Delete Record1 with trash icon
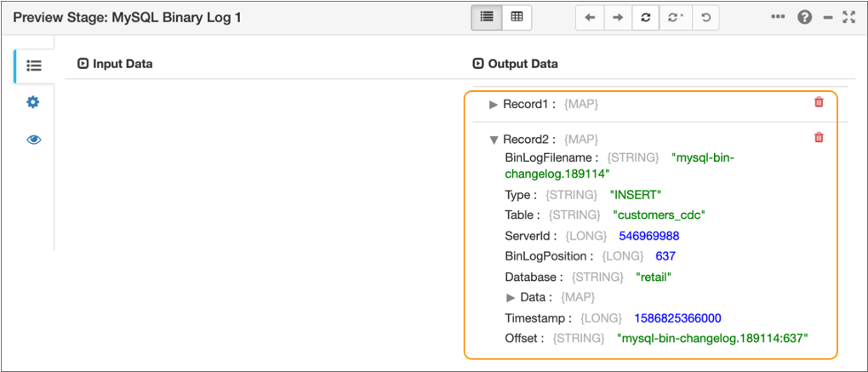868x372 pixels. (819, 102)
